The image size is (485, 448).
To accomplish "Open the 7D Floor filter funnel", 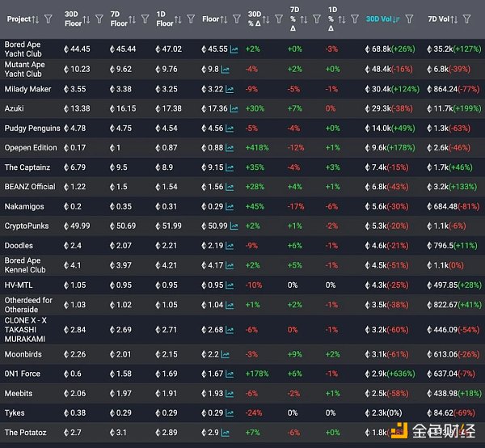I will coord(145,19).
